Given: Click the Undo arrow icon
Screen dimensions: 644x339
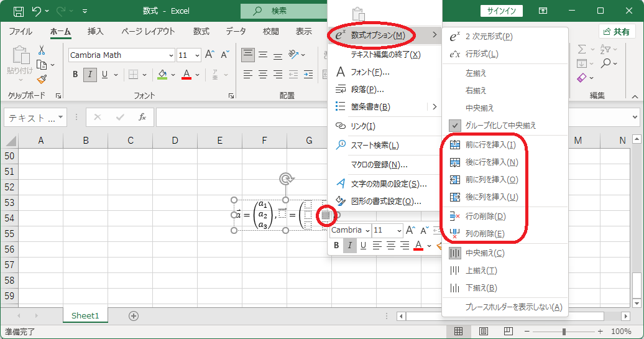Looking at the screenshot, I should tap(37, 11).
